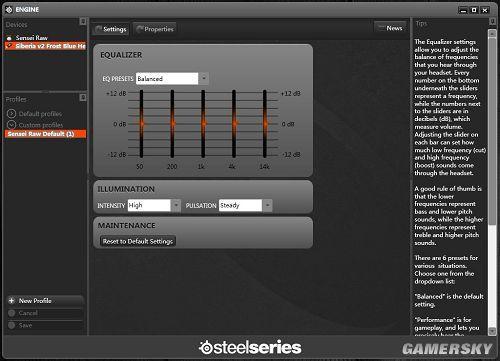Click the Siberia v2 headset device icon
The width and height of the screenshot is (500, 361).
[10, 45]
